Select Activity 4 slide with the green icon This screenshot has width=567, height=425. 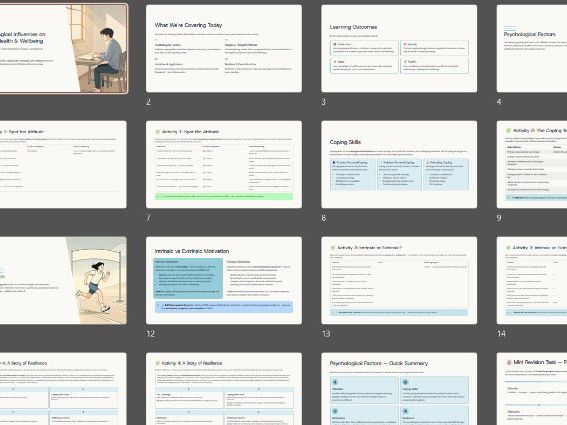(x=224, y=389)
